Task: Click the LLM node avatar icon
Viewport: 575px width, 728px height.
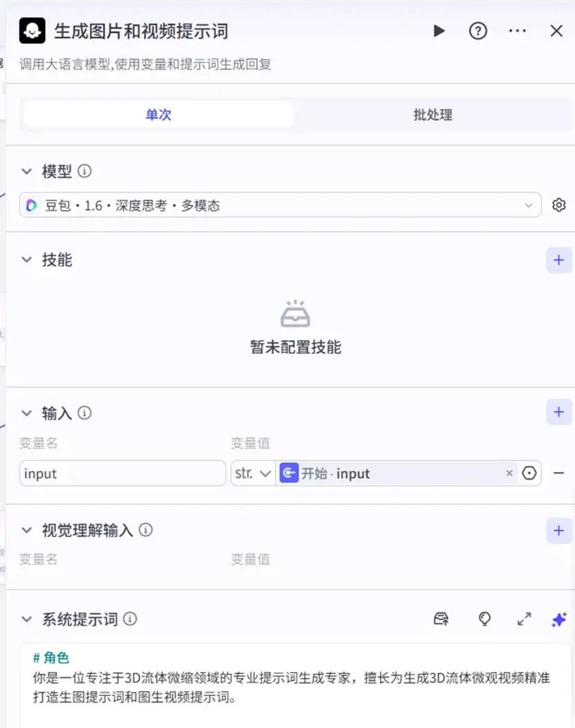Action: pos(32,30)
